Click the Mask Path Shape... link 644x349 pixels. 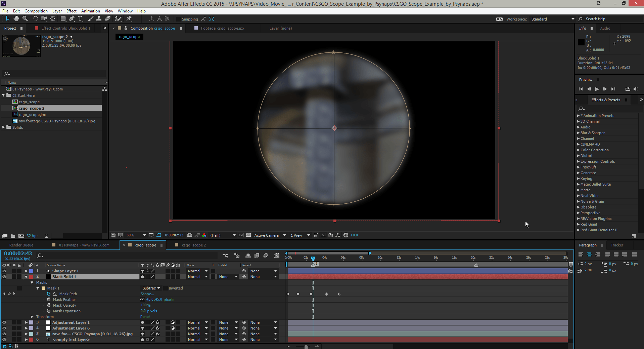click(x=147, y=294)
